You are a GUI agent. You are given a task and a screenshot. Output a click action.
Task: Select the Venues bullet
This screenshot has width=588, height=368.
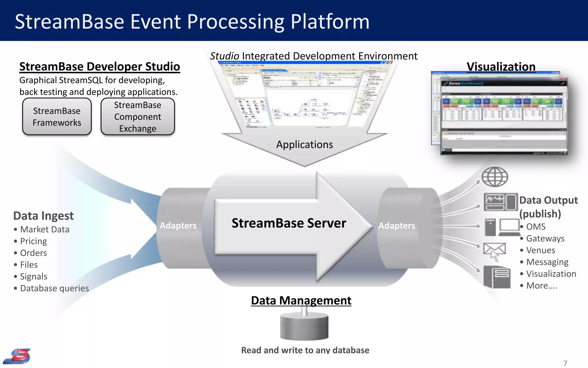pyautogui.click(x=538, y=250)
